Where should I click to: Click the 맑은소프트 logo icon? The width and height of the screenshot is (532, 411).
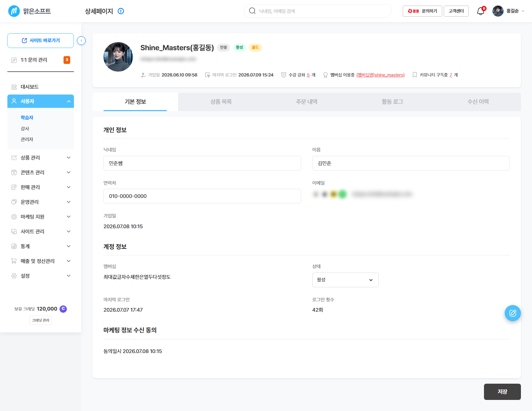[14, 11]
